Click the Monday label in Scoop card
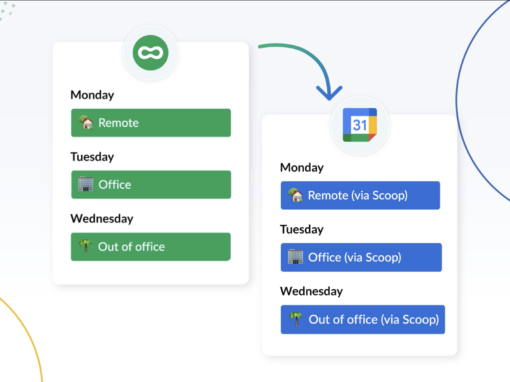The image size is (510, 382). [x=92, y=95]
